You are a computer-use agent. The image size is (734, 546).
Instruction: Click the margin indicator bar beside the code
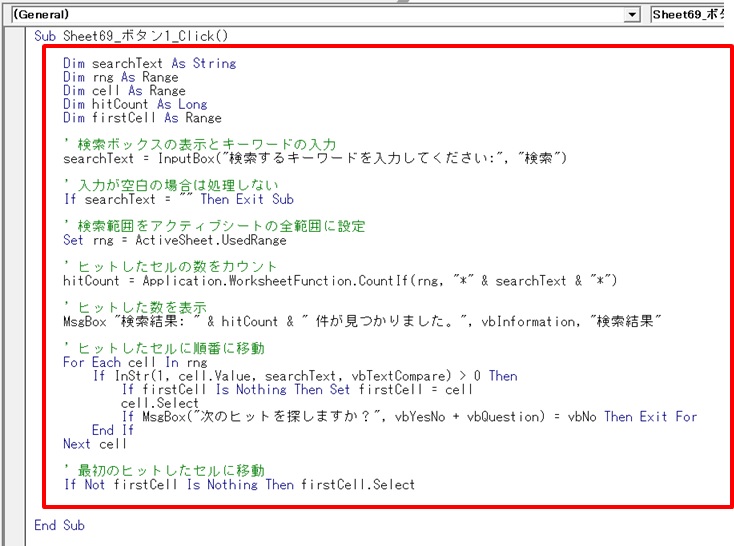pyautogui.click(x=13, y=287)
